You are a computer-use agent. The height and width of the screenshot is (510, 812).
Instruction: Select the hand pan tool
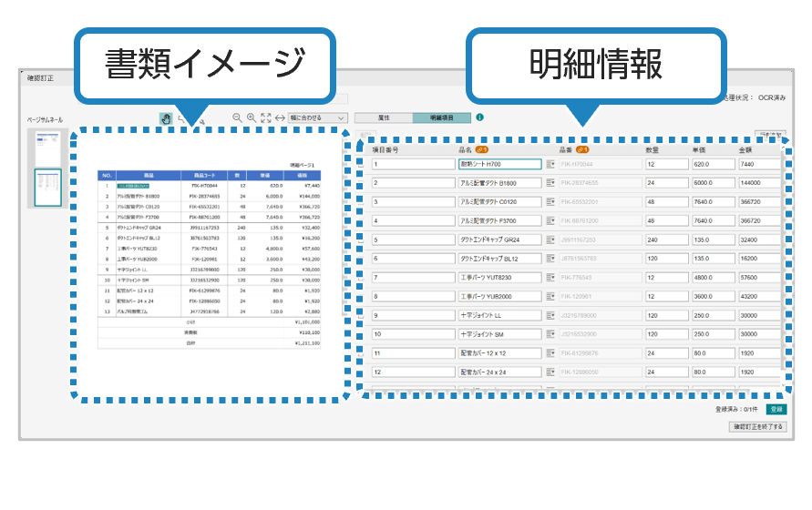[166, 117]
